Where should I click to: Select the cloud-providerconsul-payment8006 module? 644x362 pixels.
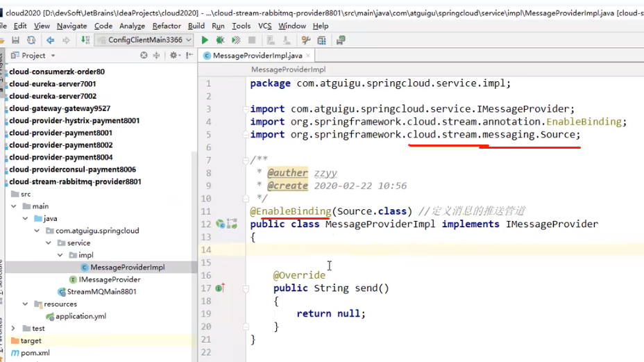coord(72,170)
